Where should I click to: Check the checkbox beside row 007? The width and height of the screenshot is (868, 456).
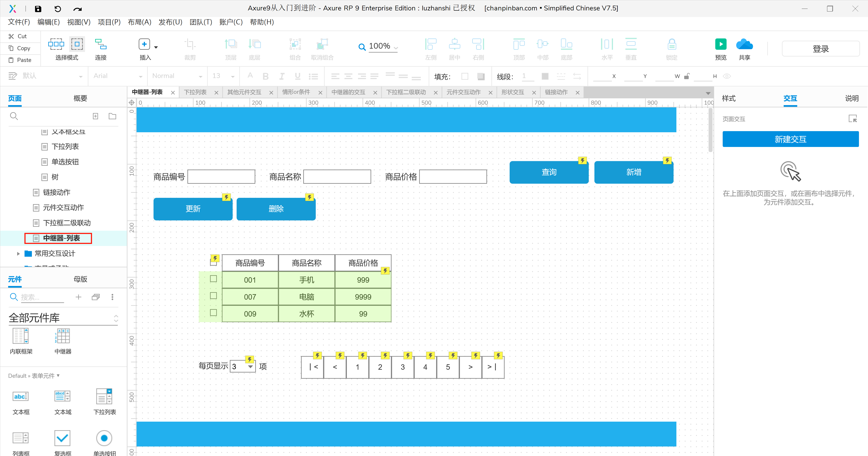(213, 296)
